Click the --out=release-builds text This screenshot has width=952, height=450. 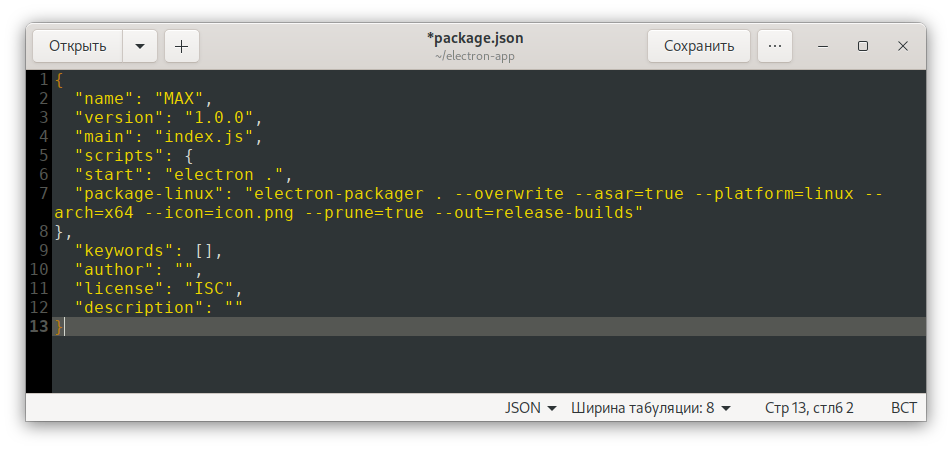tap(537, 213)
